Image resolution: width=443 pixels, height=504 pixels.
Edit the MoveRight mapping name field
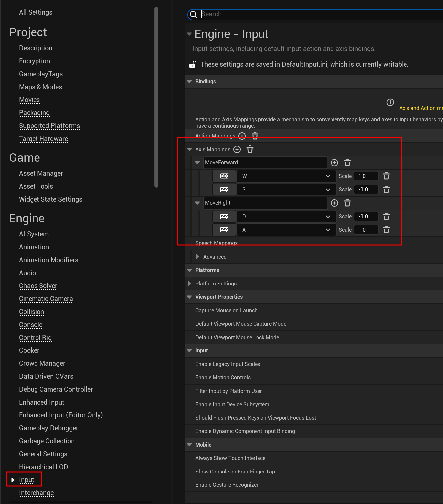tap(265, 203)
